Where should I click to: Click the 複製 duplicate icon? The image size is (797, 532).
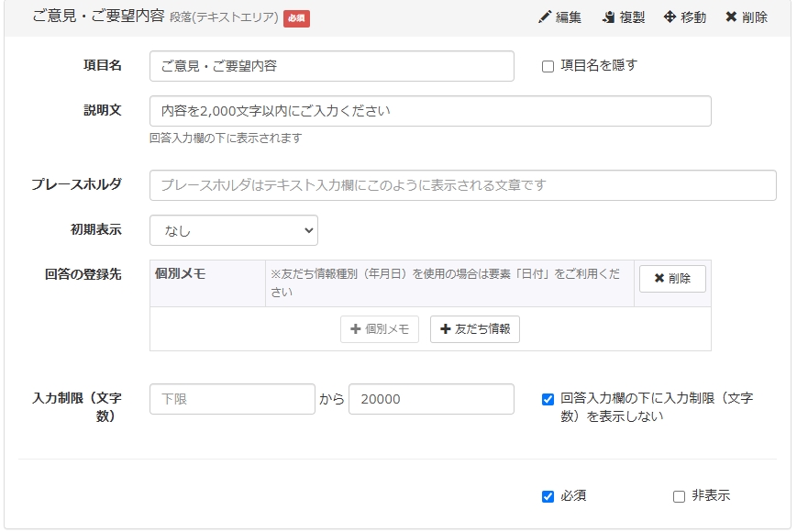609,17
